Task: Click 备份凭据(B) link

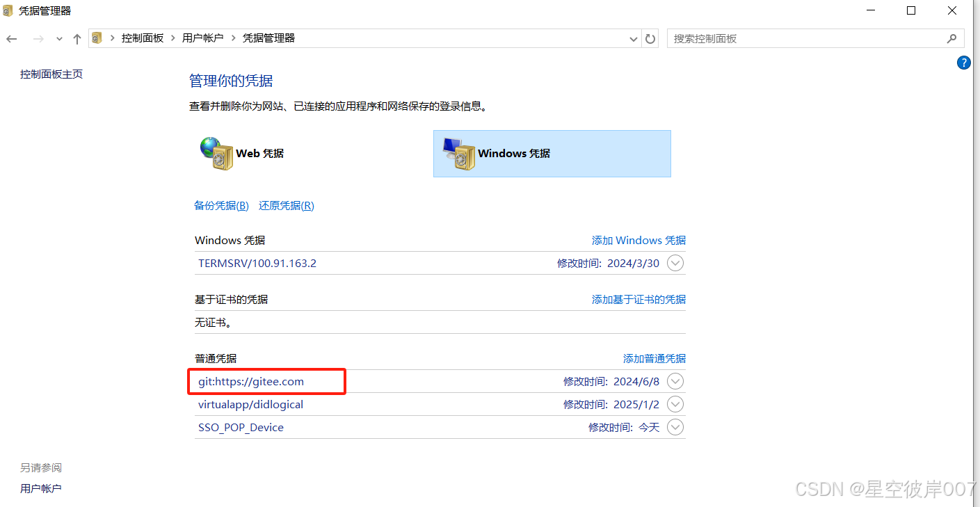Action: [x=221, y=206]
